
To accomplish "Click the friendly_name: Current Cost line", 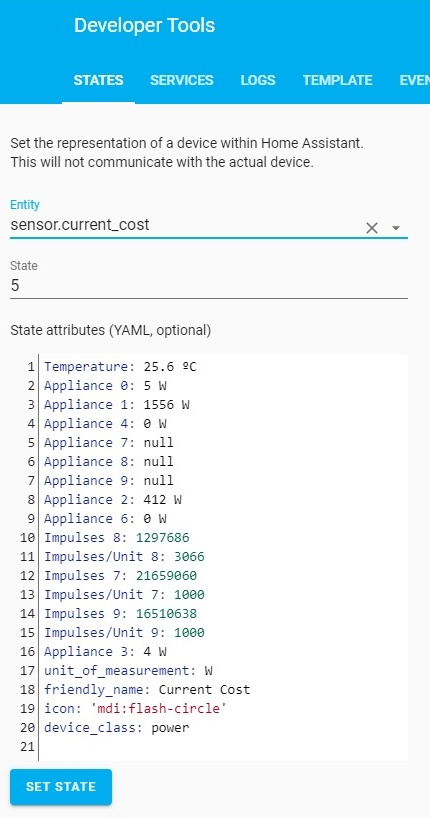I will point(147,690).
